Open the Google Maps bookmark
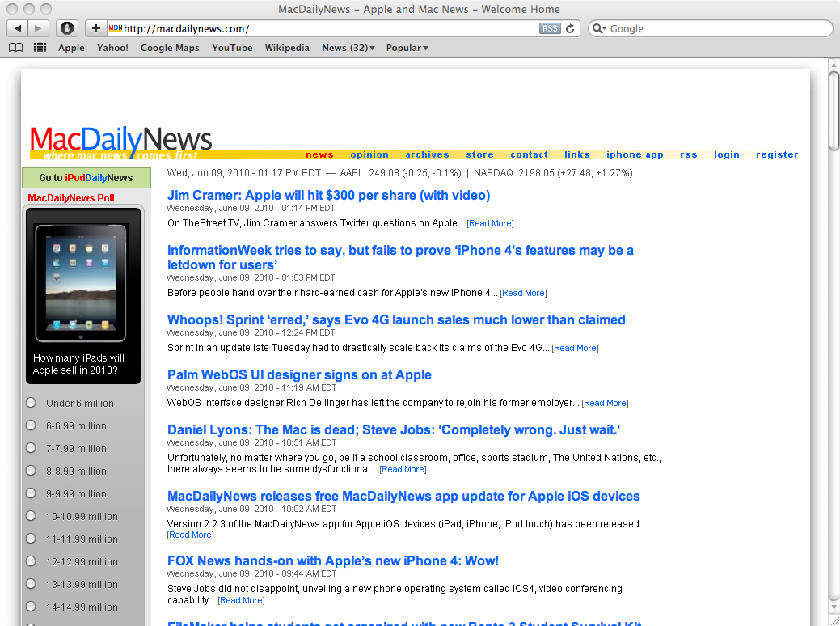Screen dimensions: 840x626 (x=170, y=48)
